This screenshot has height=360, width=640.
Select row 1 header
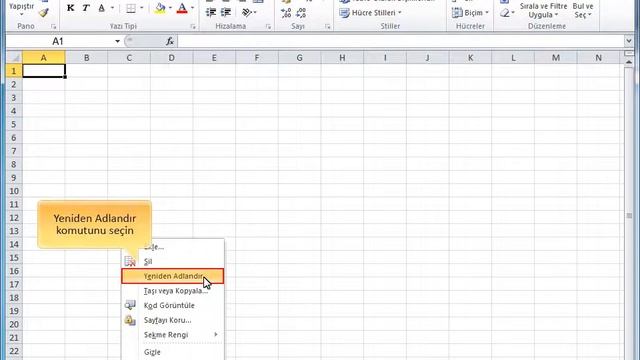pos(14,71)
